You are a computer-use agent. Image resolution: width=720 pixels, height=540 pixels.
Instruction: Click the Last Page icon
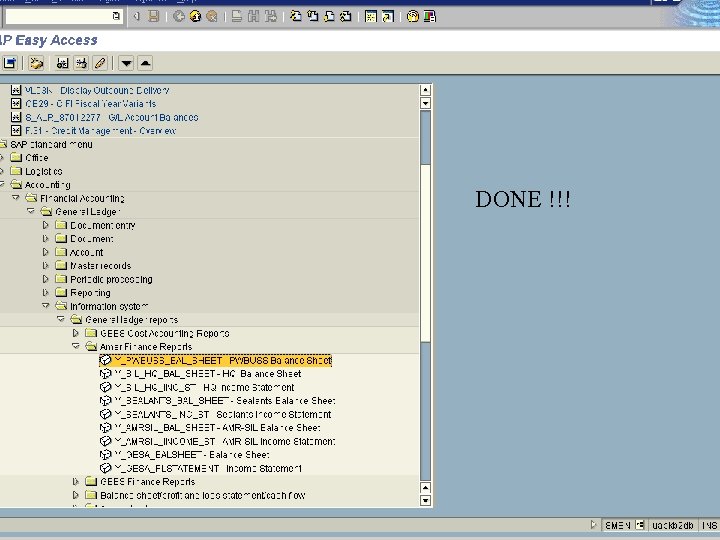click(346, 17)
